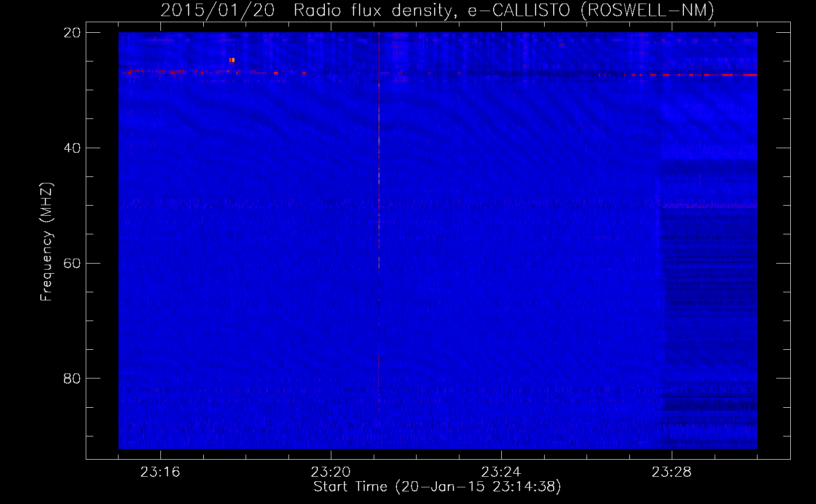Select the Frequency (MHZ) axis label
Screen dimensions: 816x504
(46, 242)
